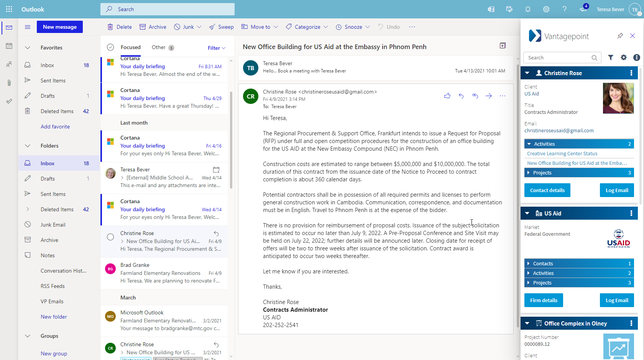Open Vantagepoint settings gear icon

pos(624,58)
